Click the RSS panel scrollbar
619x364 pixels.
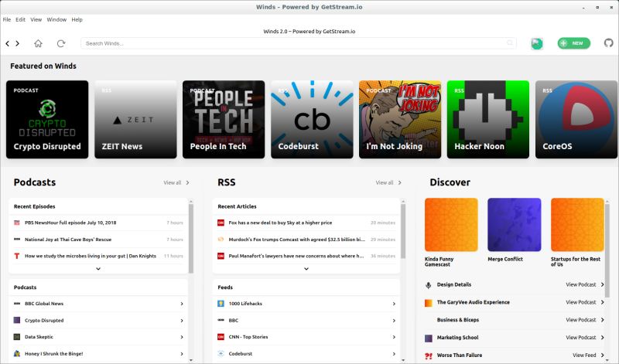click(x=403, y=231)
